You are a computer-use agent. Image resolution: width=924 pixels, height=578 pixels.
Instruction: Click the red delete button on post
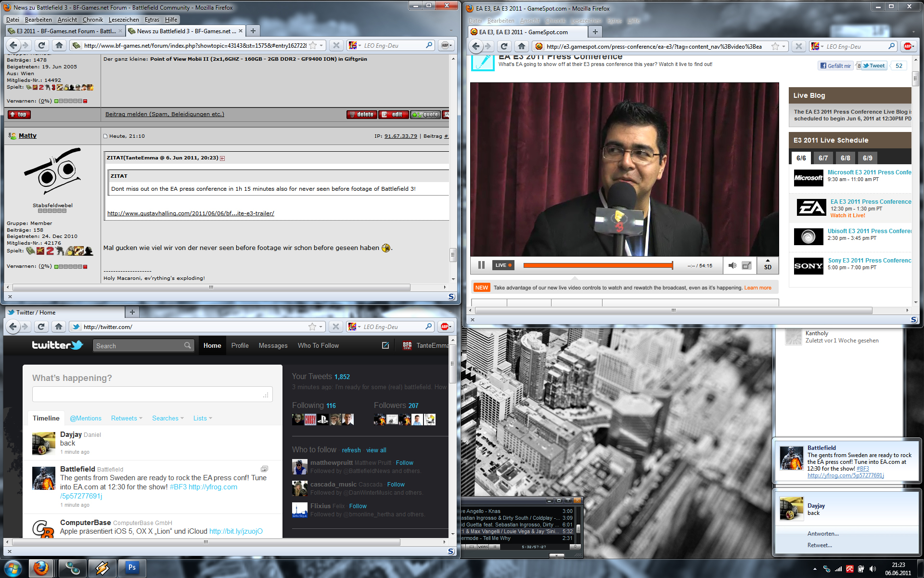click(361, 114)
